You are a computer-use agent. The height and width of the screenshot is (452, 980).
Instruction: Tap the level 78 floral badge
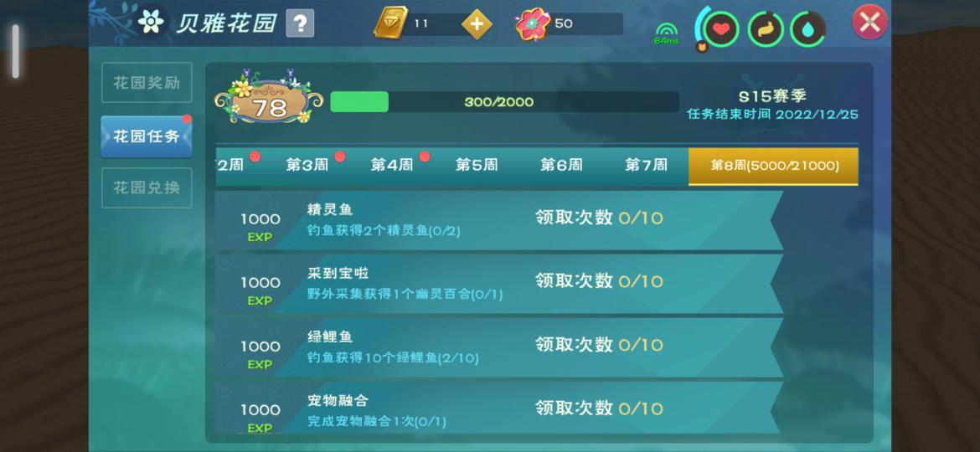[x=269, y=102]
